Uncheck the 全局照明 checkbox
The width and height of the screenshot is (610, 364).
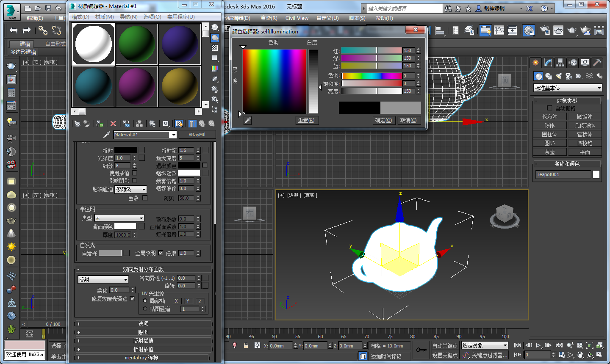[161, 253]
